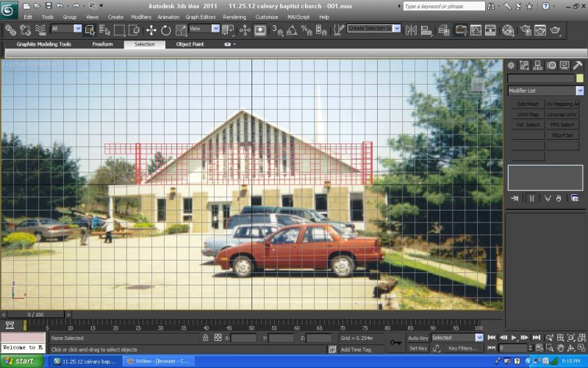The image size is (588, 368).
Task: Open Render Setup teapot icon
Action: [526, 30]
